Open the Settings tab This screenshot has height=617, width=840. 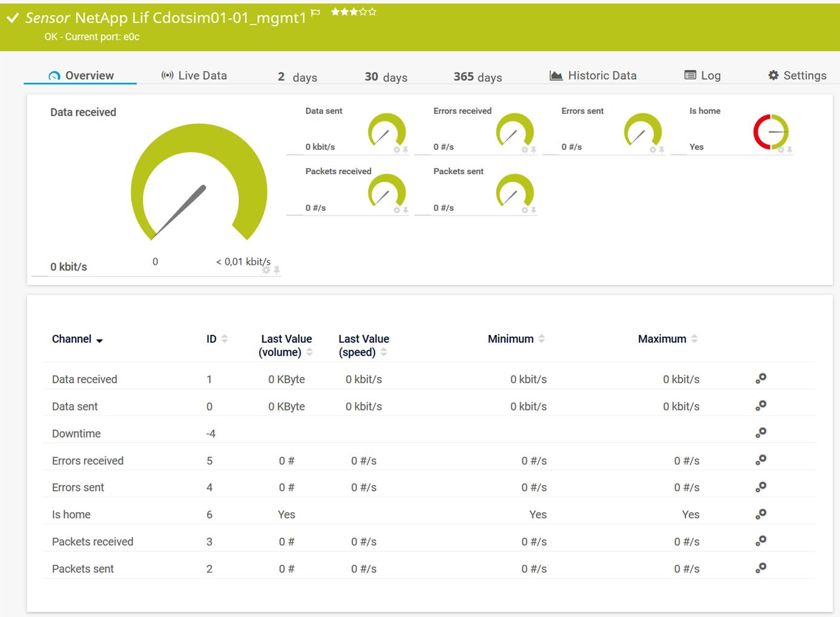(797, 74)
